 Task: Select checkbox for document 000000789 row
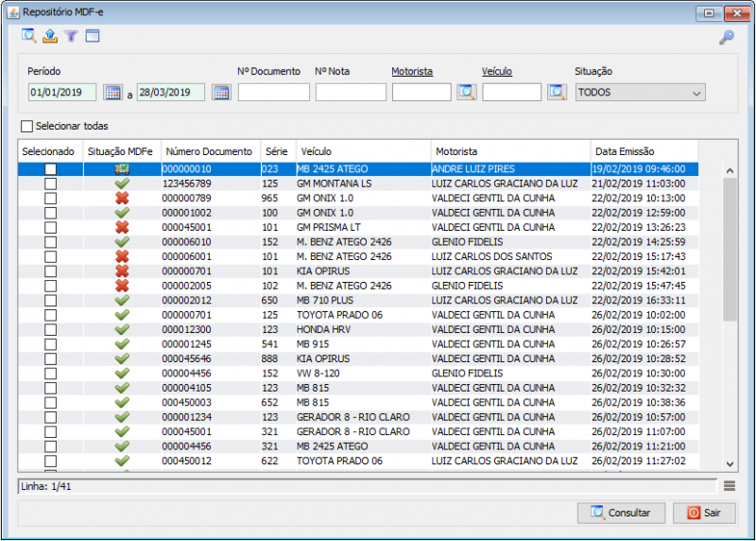[x=50, y=198]
